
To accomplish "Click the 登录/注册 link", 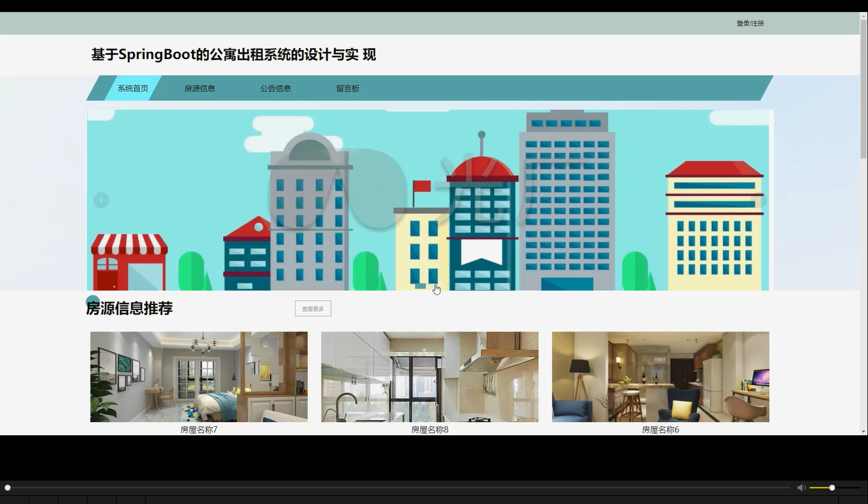I will coord(749,23).
